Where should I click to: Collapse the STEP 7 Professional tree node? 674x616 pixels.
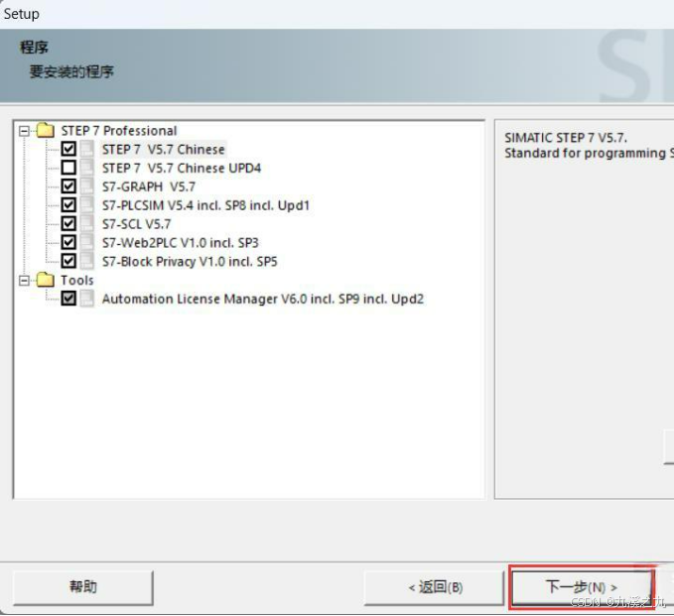[25, 131]
